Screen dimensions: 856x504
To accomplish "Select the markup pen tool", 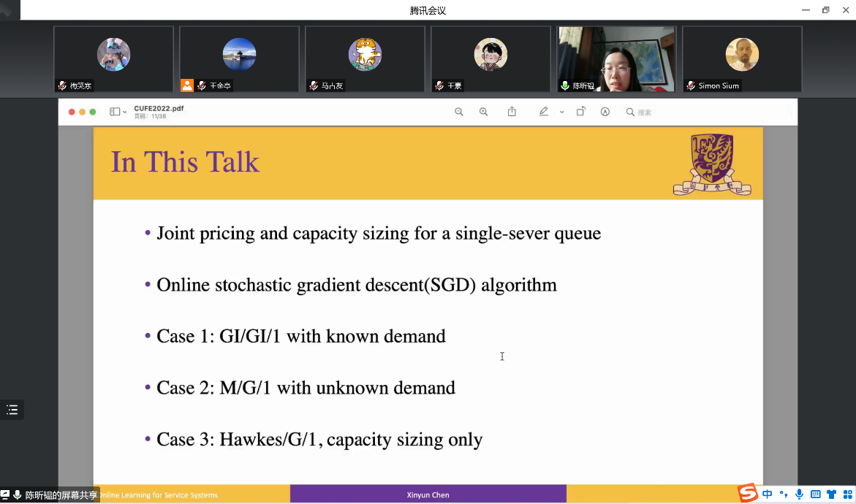I will coord(543,112).
